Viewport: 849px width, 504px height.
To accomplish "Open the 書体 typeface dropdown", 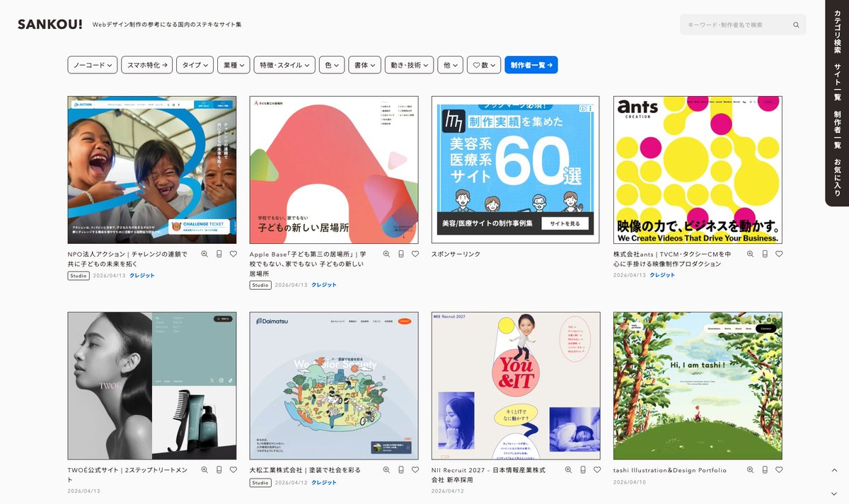I will pos(365,65).
